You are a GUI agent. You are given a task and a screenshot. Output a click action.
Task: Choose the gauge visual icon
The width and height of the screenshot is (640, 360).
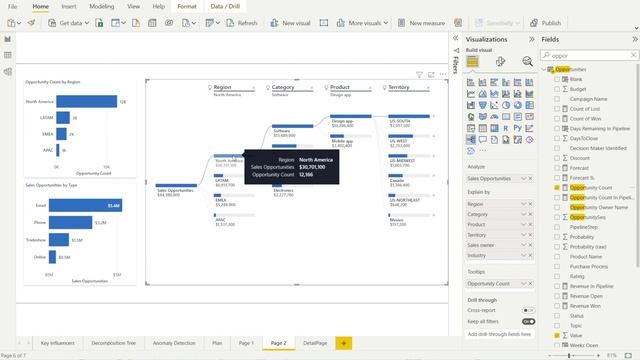click(494, 117)
